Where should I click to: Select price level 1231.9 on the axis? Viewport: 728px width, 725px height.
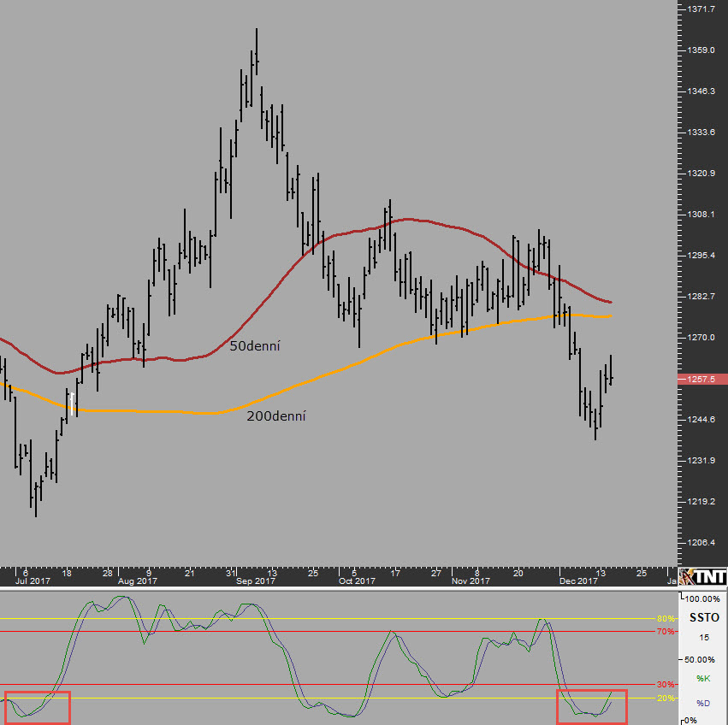701,461
